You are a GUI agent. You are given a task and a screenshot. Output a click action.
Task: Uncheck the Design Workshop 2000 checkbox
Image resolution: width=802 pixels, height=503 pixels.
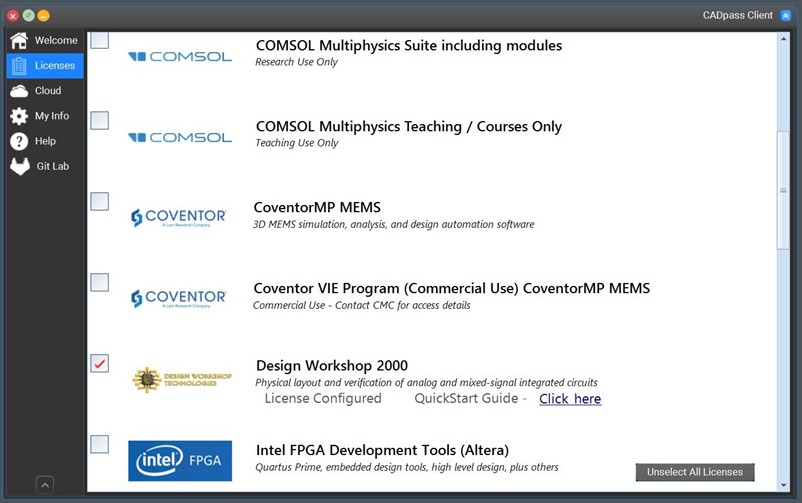99,363
